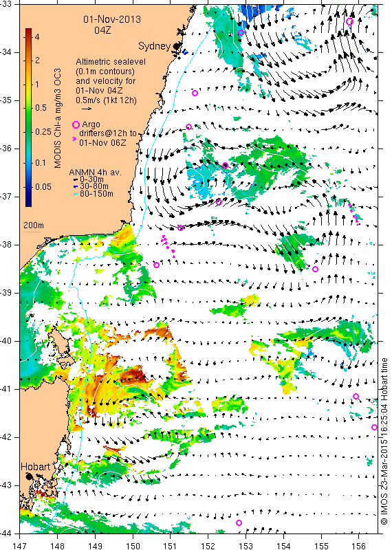Click the Argo float marker near 151.3E, 37.7S
Image resolution: width=392 pixels, height=550 pixels.
(x=180, y=228)
